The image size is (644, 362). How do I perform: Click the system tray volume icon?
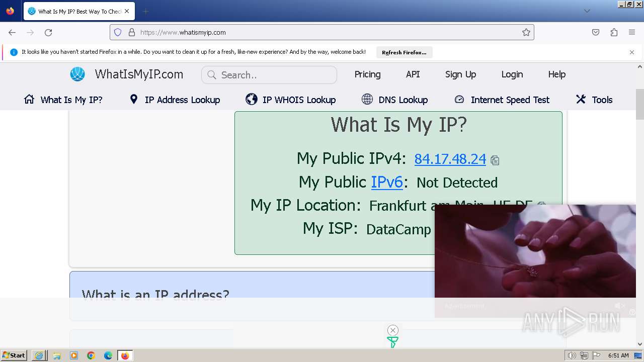(572, 355)
